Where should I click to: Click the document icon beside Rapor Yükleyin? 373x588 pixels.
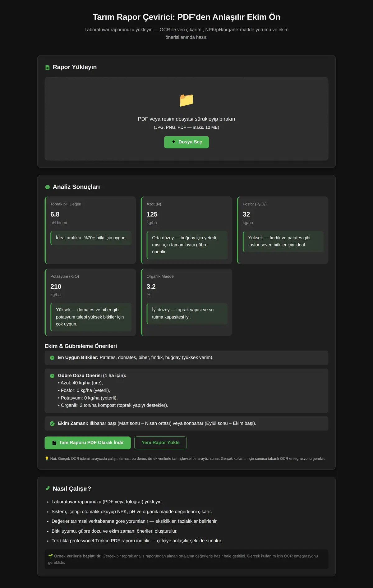click(48, 67)
